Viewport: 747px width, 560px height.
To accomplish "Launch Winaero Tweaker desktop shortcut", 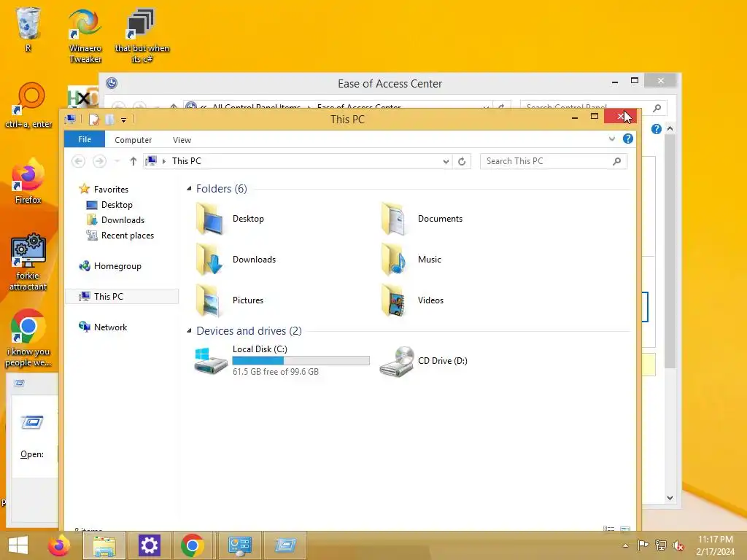I will pyautogui.click(x=85, y=34).
